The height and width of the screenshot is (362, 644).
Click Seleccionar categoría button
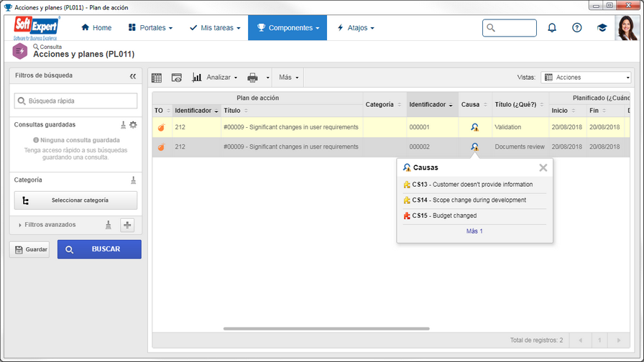click(x=75, y=200)
